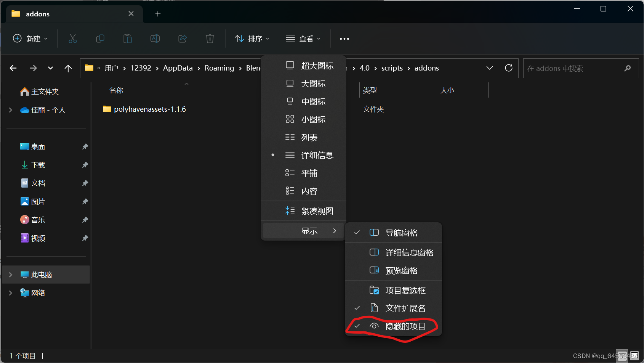Screen dimensions: 644x363
Task: Open the 排序 sort dropdown
Action: [252, 39]
